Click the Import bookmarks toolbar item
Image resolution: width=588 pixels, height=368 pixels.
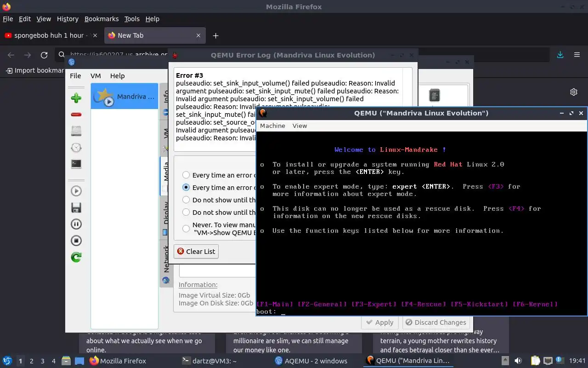tap(34, 70)
